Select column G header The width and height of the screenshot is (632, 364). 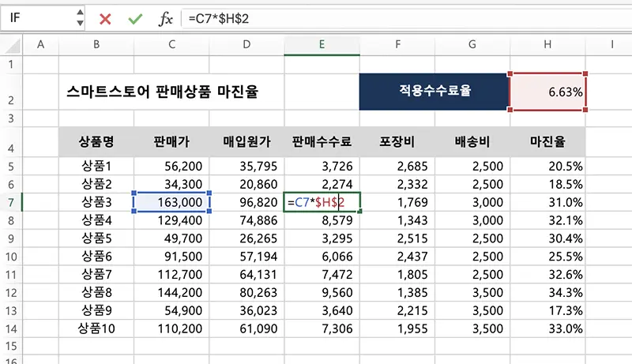click(472, 45)
